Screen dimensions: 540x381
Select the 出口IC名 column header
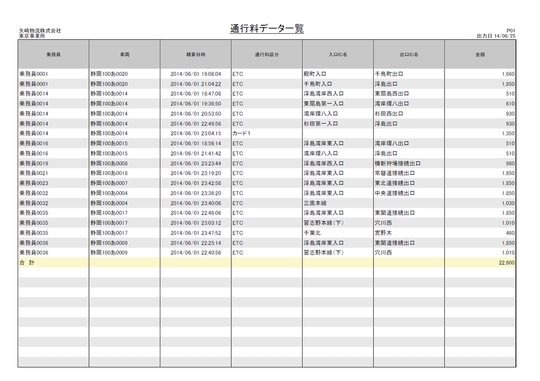[409, 54]
